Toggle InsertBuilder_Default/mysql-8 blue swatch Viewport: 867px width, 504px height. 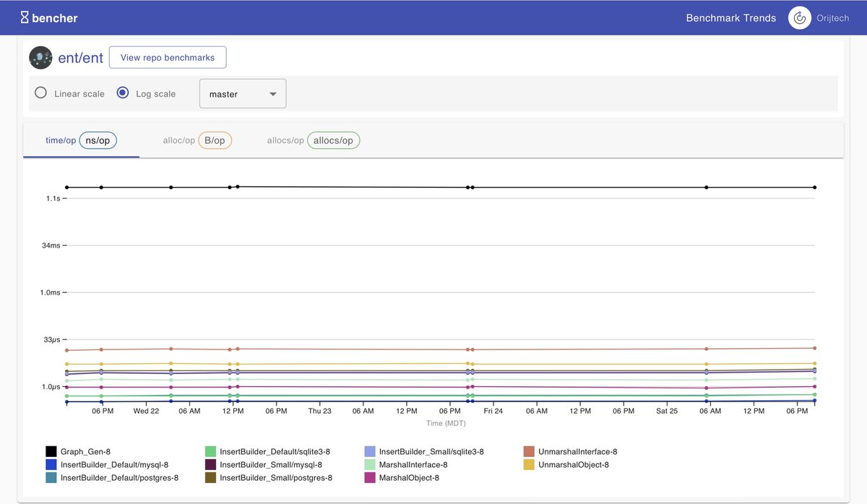tap(51, 464)
